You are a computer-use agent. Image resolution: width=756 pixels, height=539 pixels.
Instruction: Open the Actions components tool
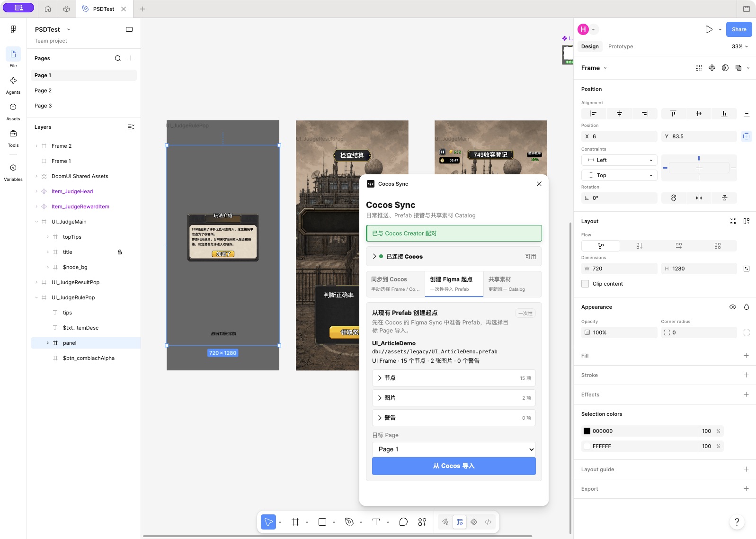tap(422, 522)
